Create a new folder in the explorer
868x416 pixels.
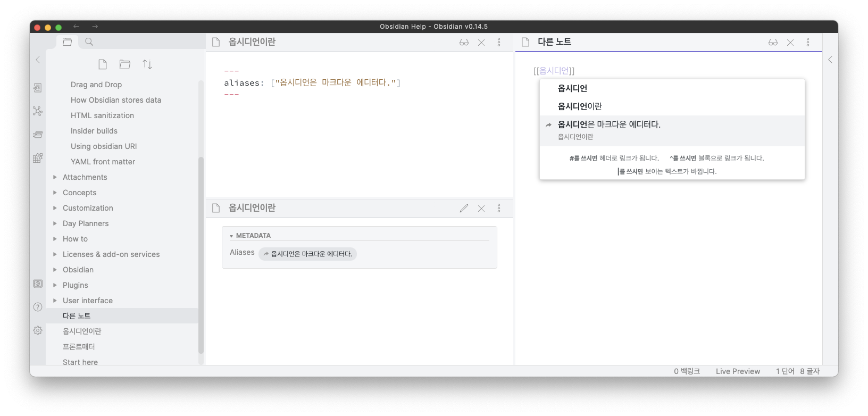[125, 64]
